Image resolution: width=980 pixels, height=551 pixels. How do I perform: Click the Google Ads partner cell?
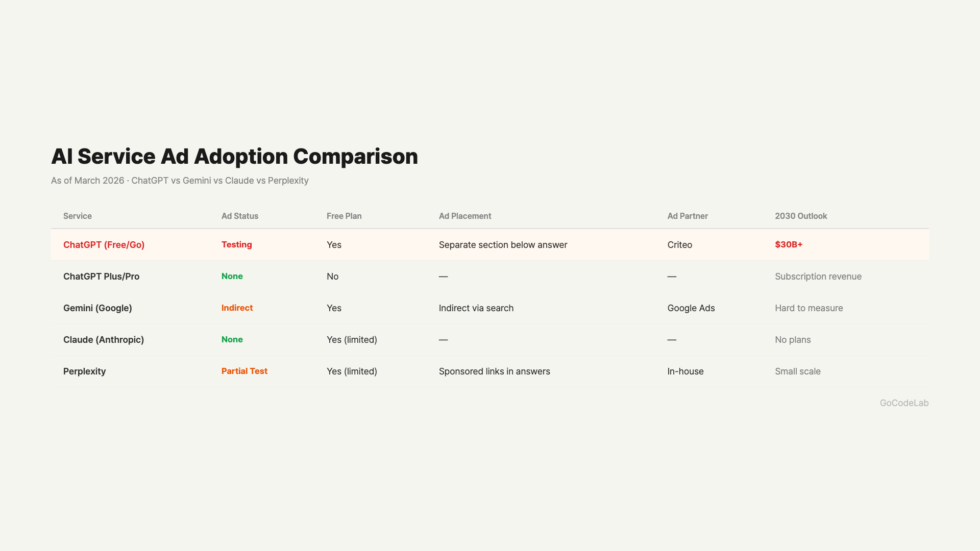(x=691, y=308)
